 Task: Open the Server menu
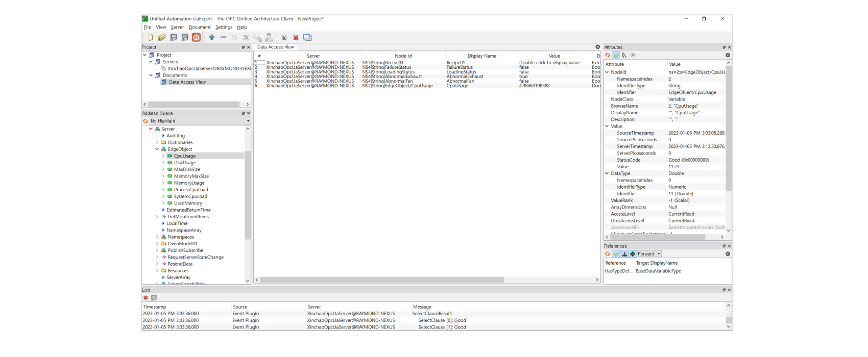click(x=177, y=28)
